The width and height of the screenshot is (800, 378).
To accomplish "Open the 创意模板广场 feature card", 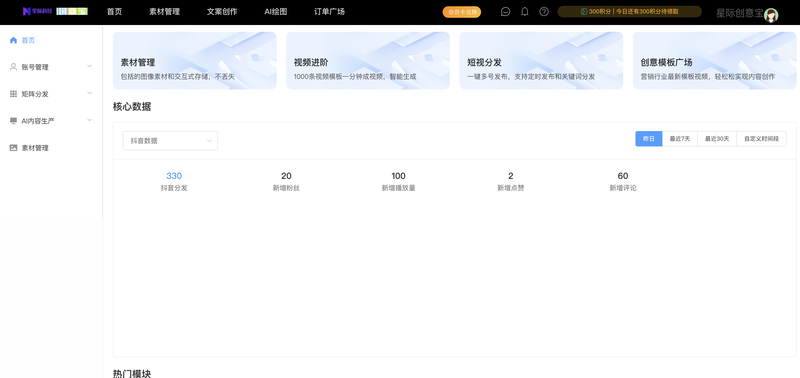I will (714, 61).
